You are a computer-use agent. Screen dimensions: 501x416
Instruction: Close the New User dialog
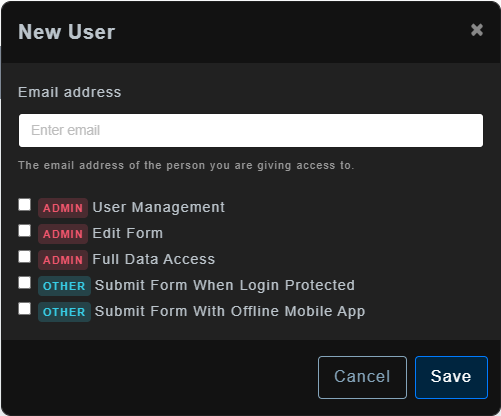tap(477, 30)
